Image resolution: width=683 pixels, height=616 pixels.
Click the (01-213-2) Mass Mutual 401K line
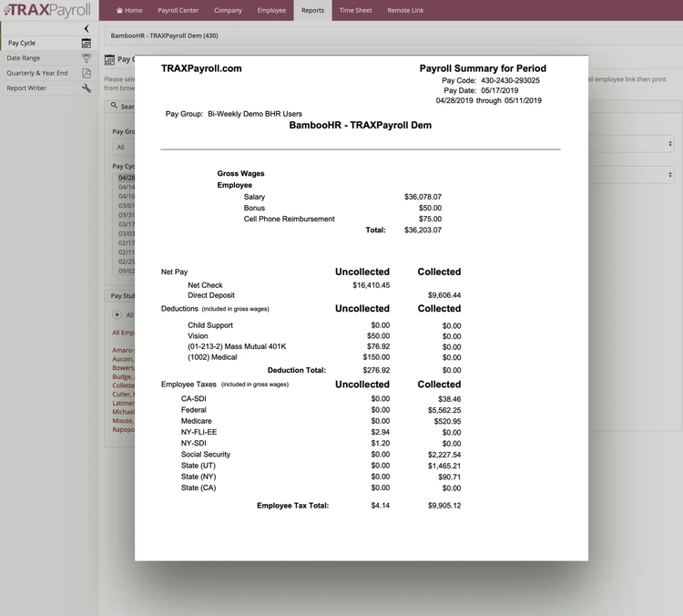[x=237, y=346]
